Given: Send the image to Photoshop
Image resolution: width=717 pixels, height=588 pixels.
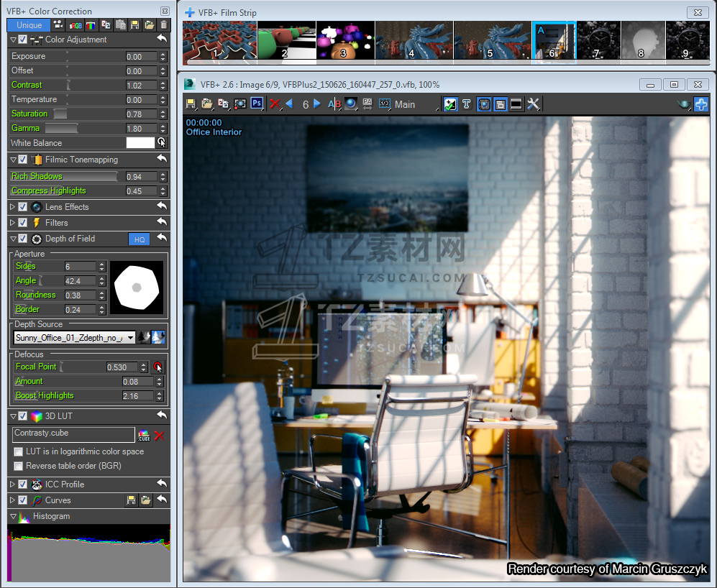Looking at the screenshot, I should point(257,104).
